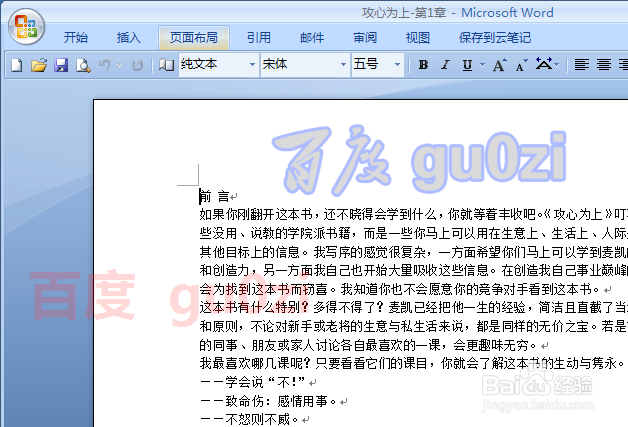Click paragraph starting 这本书有什么特别

[x=413, y=326]
